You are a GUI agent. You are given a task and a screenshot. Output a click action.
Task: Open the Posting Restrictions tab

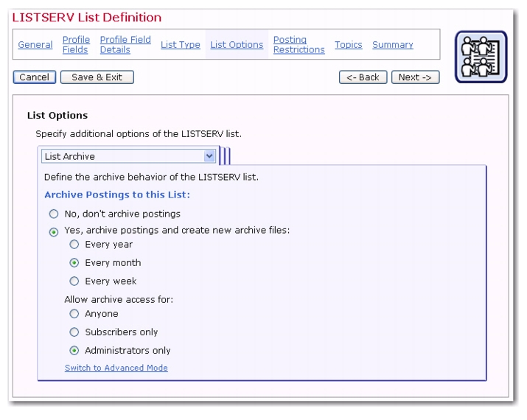(299, 45)
